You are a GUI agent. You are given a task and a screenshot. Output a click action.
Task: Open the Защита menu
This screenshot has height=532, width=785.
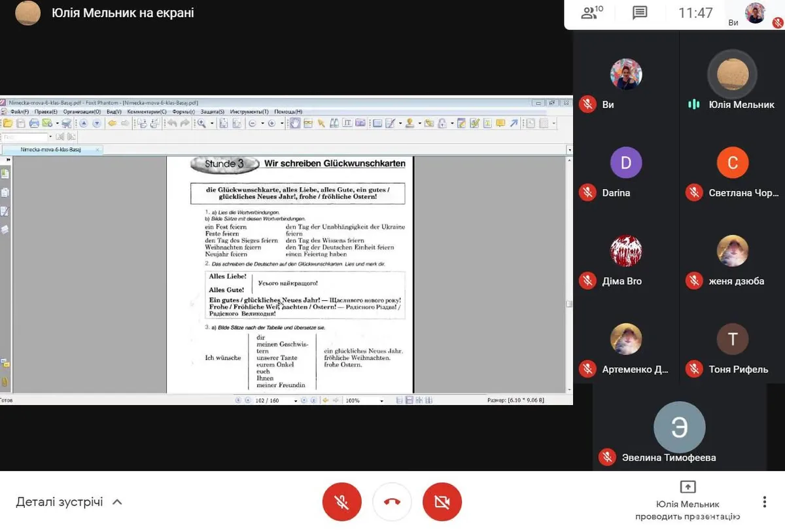(x=212, y=112)
